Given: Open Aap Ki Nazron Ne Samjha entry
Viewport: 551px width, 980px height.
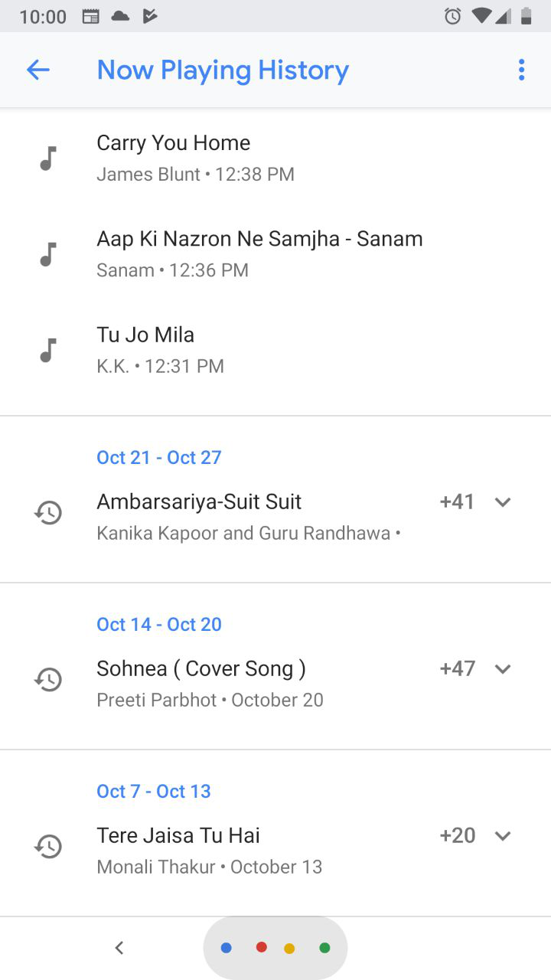Looking at the screenshot, I should coord(259,239).
